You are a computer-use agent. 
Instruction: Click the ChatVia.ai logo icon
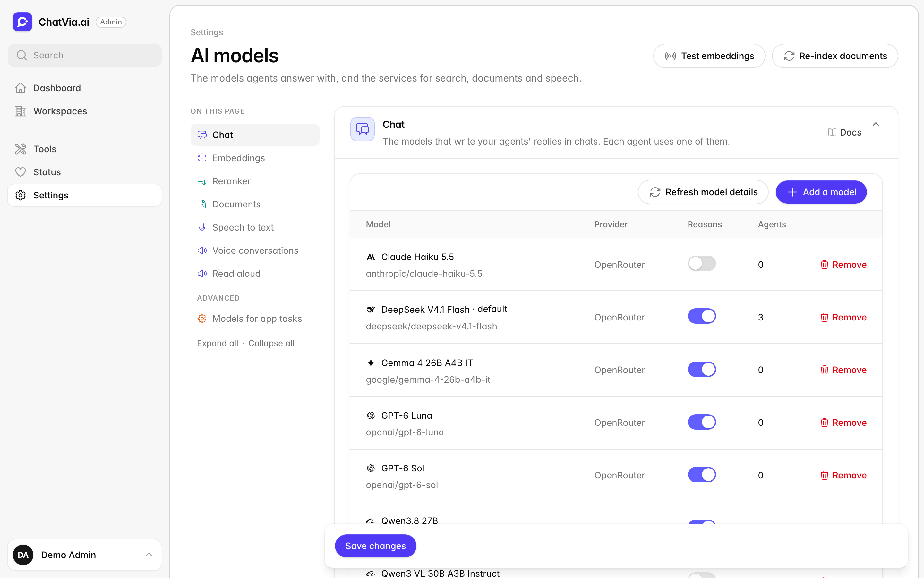coord(22,22)
